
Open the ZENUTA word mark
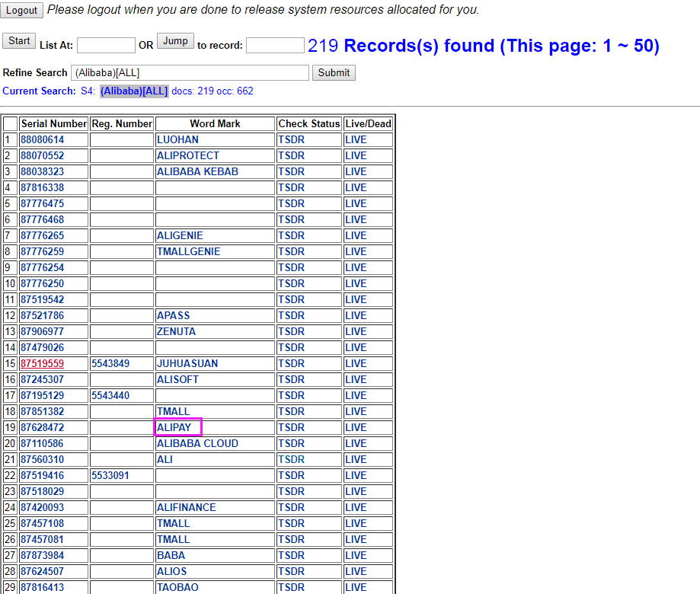(177, 332)
